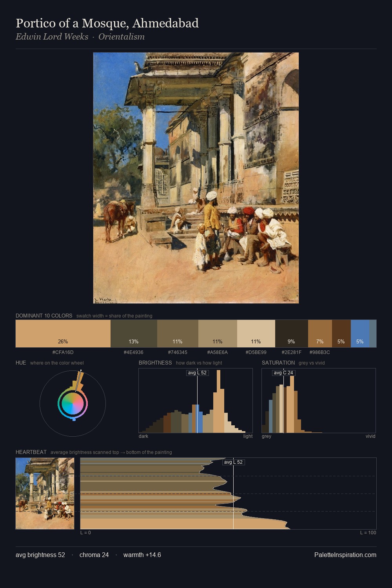Click the "dark" axis label under Brightness

143,436
